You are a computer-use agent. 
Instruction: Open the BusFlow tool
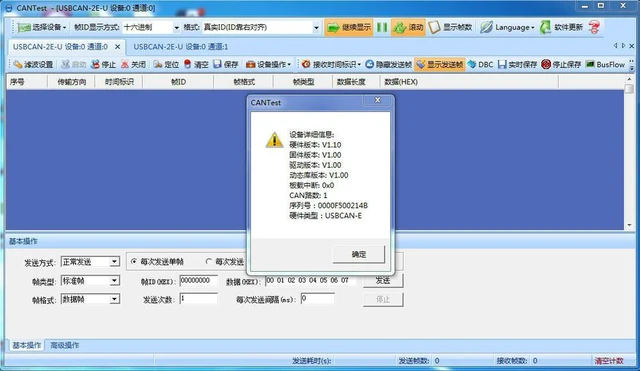click(x=605, y=64)
